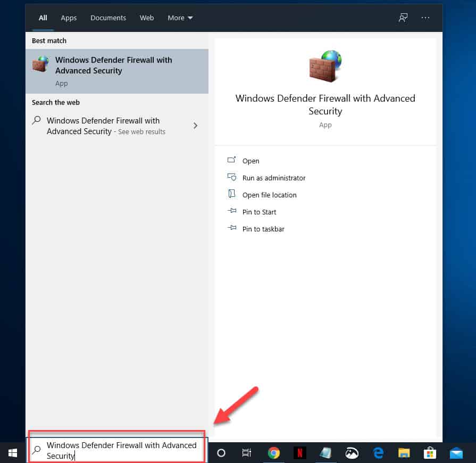476x463 pixels.
Task: Click the Open action icon
Action: [232, 160]
